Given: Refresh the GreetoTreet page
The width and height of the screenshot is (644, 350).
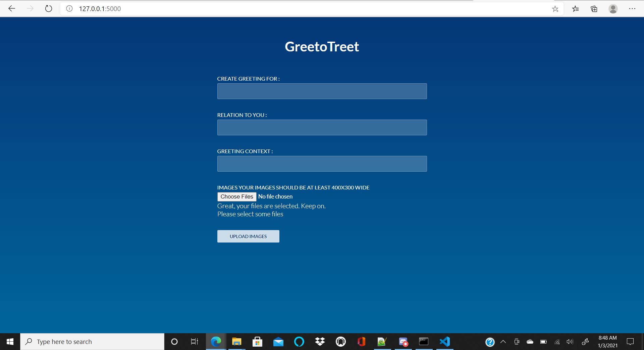Looking at the screenshot, I should pyautogui.click(x=49, y=9).
